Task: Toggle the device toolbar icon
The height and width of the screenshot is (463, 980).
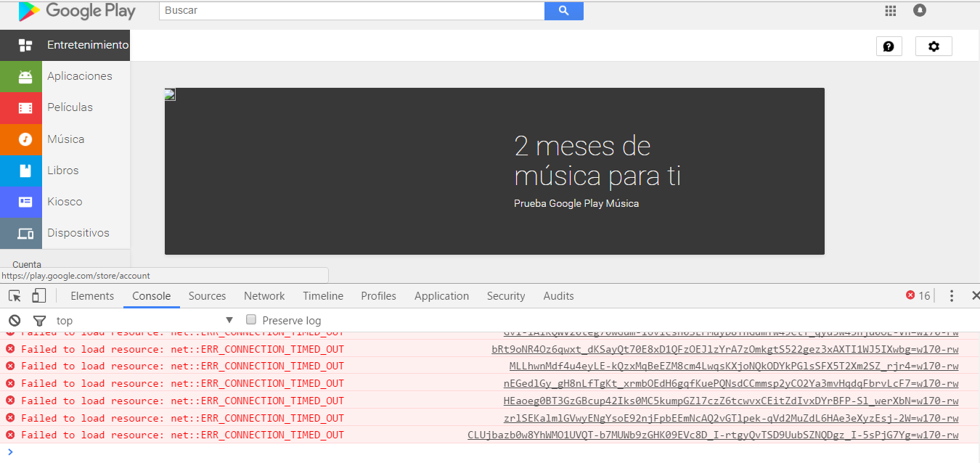Action: tap(38, 296)
